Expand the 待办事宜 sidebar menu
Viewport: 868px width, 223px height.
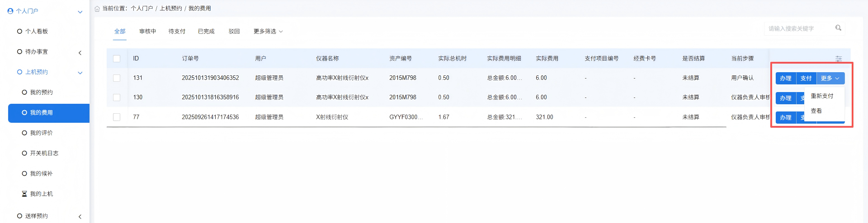click(80, 52)
